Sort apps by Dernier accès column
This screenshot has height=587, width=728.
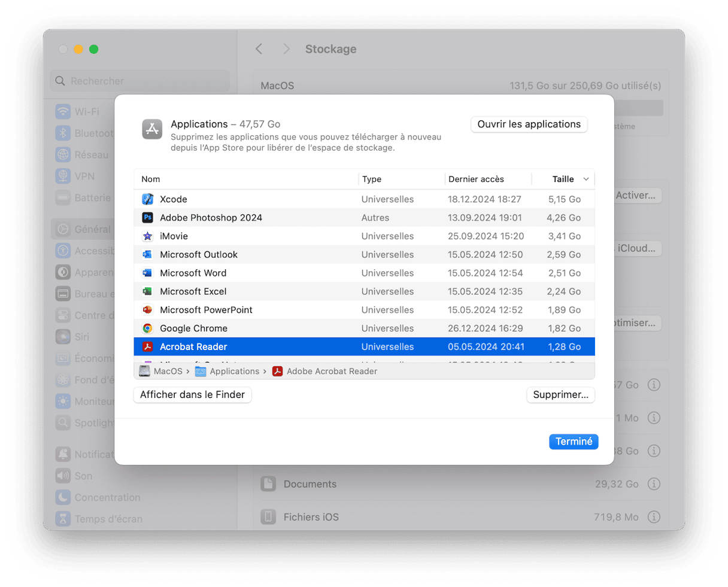click(476, 179)
